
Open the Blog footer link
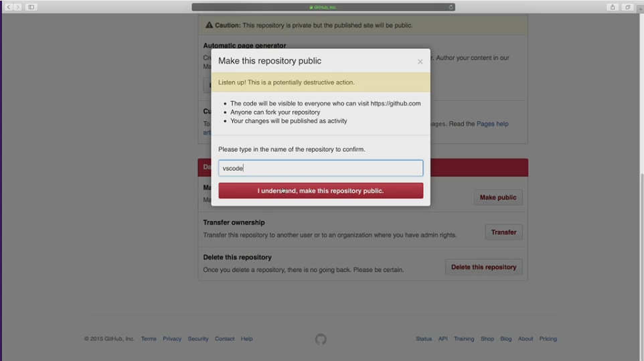coord(506,339)
